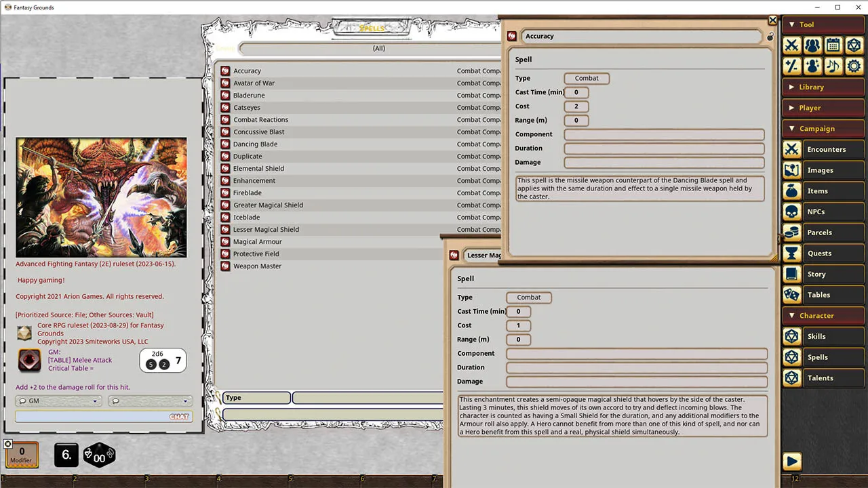Click the chat message entry field
This screenshot has width=868, height=488.
click(104, 416)
